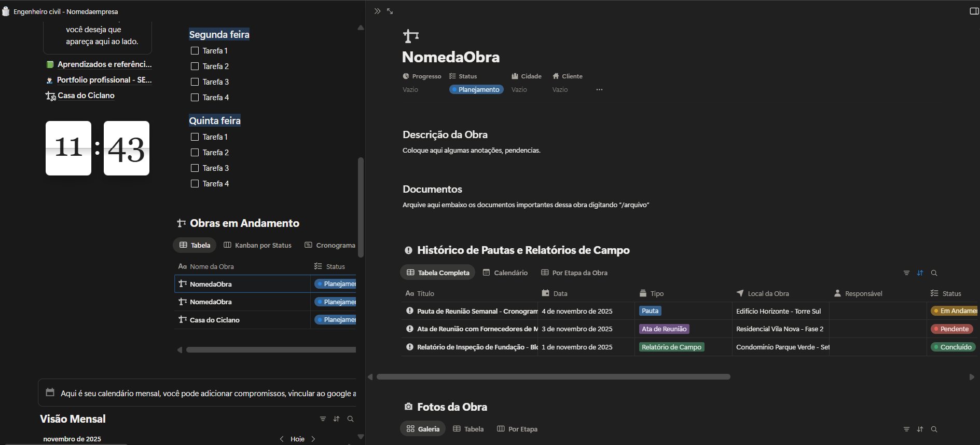Click search icon in Histórico de Pautas table

(x=934, y=273)
